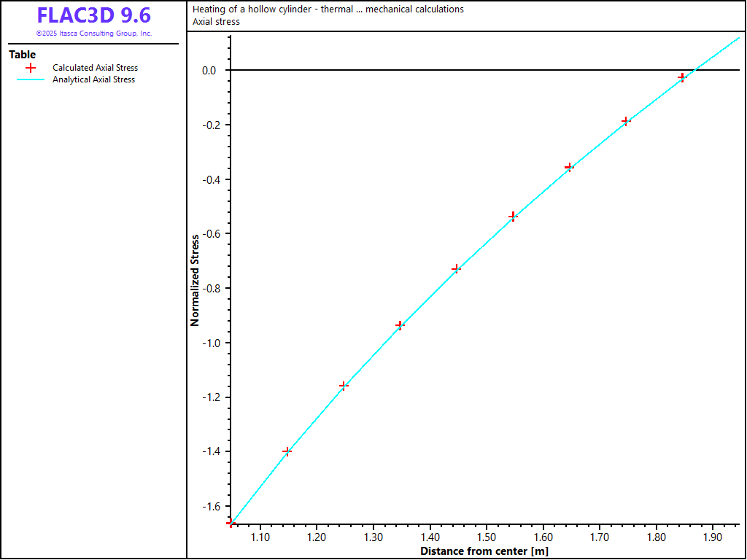The image size is (747, 560).
Task: Select the Distance from center x-axis label
Action: pyautogui.click(x=484, y=551)
